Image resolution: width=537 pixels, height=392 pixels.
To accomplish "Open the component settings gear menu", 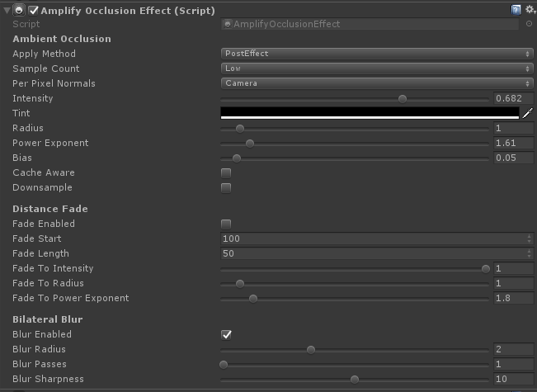I will click(530, 10).
